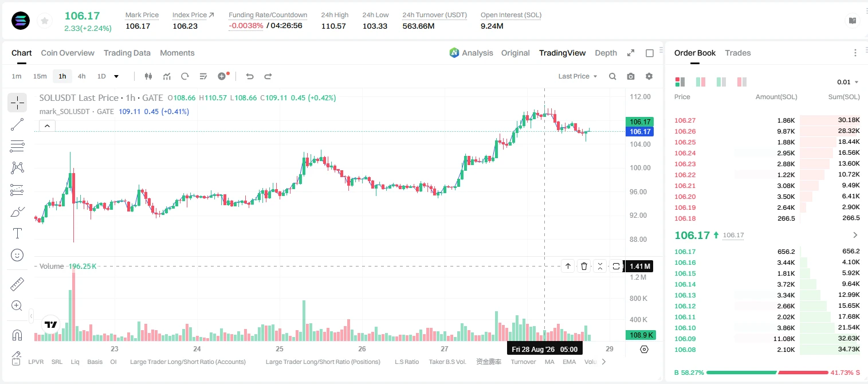Pick the text annotation tool
This screenshot has height=384, width=868.
point(17,233)
